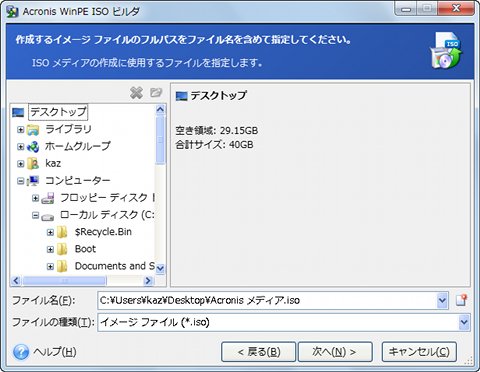Click the ライブラリ folder icon in the tree
480x372 pixels.
click(33, 129)
